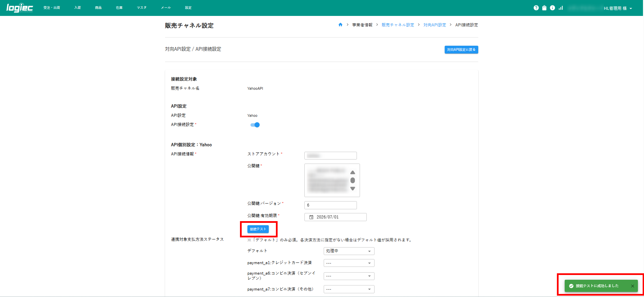Click calendar icon in 公開鍵:有効期限 field

(x=311, y=217)
